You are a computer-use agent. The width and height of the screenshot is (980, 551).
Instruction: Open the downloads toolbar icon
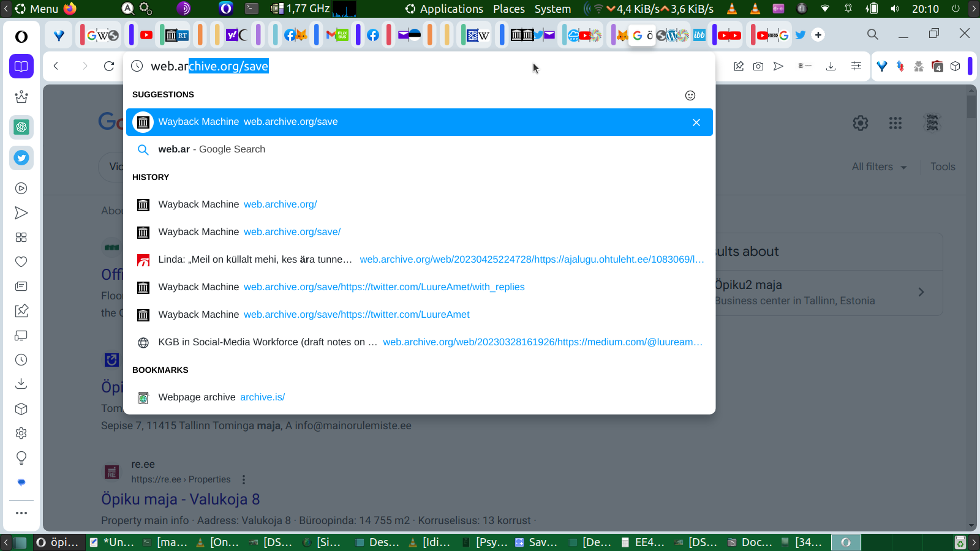tap(831, 66)
